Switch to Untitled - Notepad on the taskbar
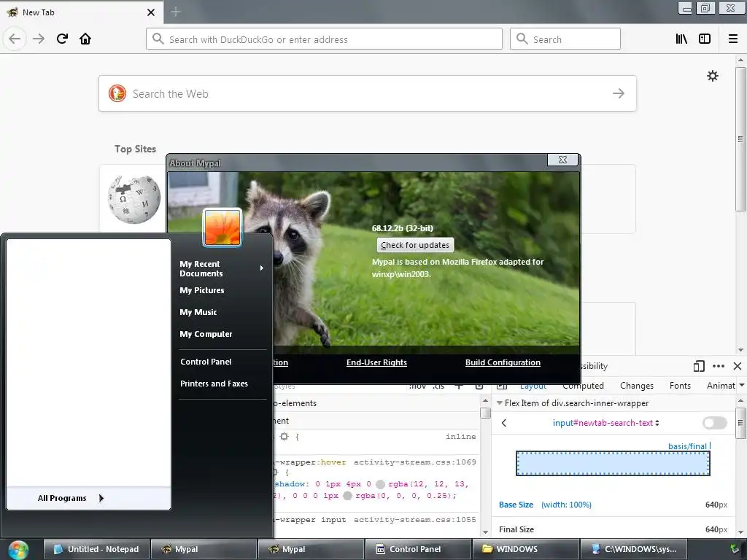Viewport: 747px width, 560px height. [x=97, y=549]
